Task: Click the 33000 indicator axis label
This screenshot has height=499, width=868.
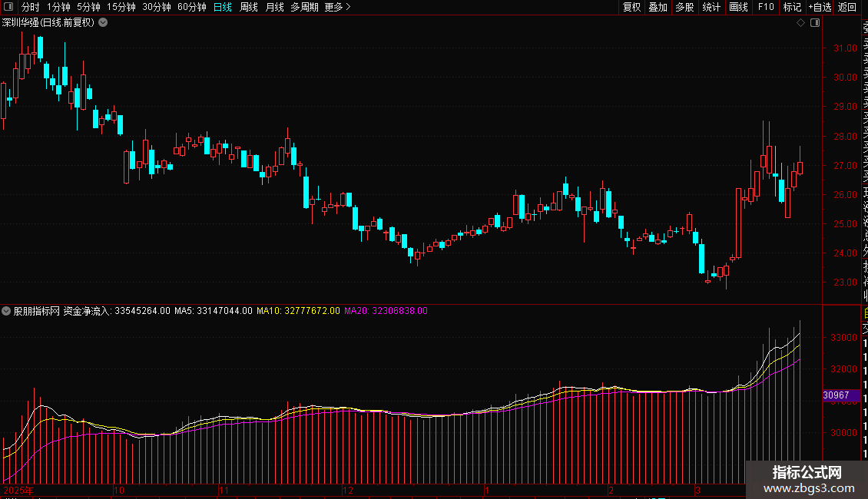Action: click(x=843, y=338)
